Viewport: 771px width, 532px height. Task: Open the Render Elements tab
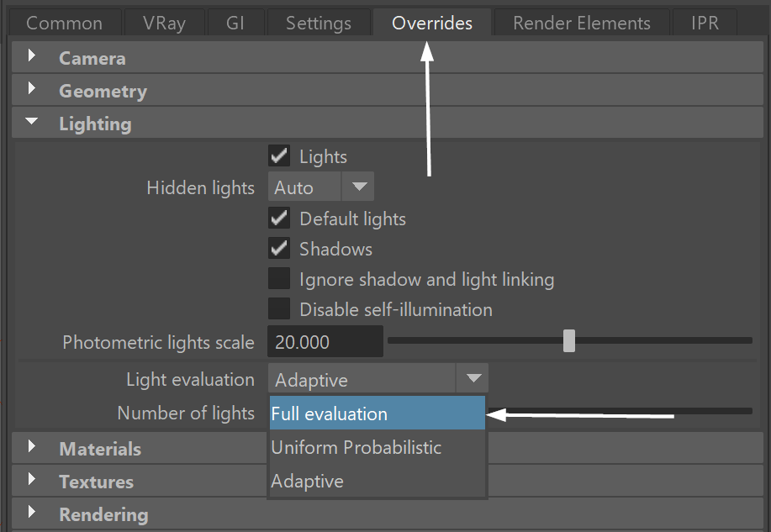point(582,23)
